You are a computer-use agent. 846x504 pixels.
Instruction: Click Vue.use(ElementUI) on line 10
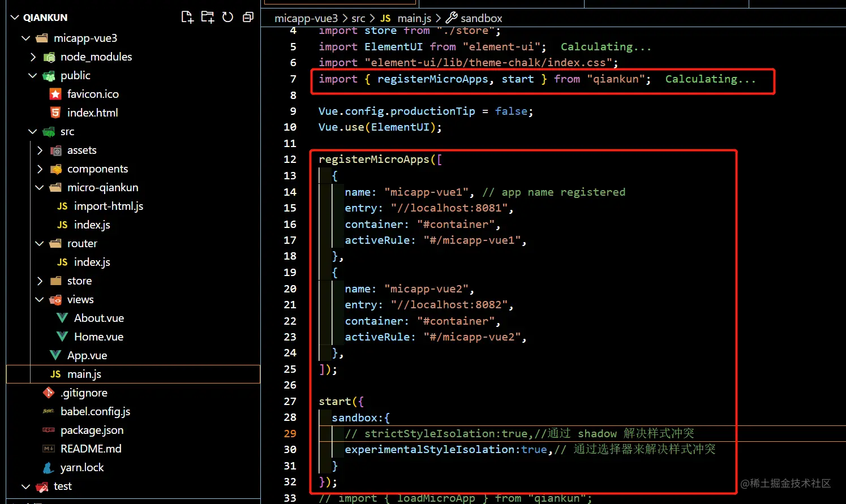click(x=380, y=127)
